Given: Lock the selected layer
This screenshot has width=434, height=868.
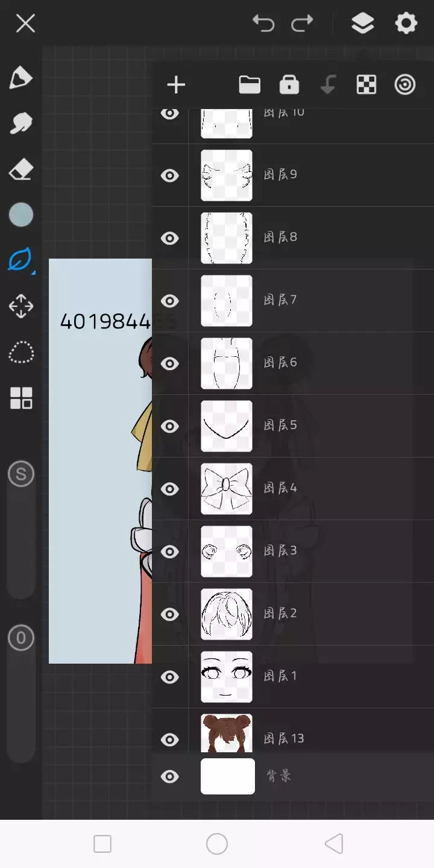Looking at the screenshot, I should point(289,85).
